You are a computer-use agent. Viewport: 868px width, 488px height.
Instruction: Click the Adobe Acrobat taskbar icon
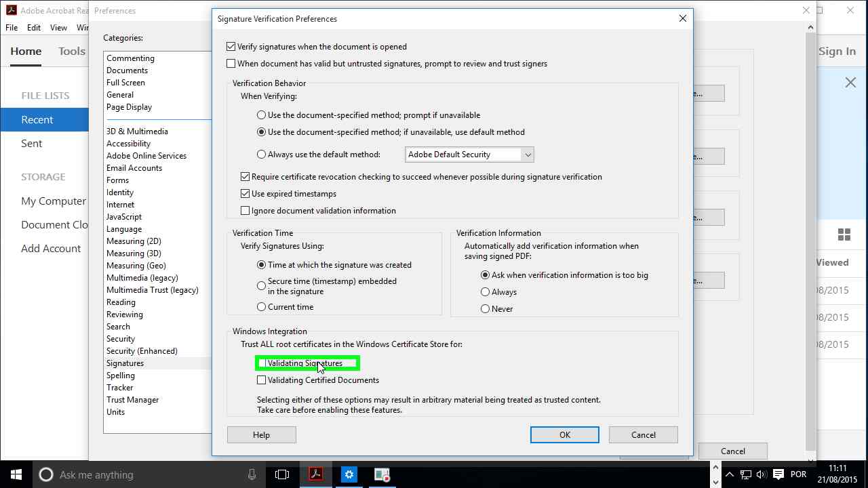click(315, 474)
